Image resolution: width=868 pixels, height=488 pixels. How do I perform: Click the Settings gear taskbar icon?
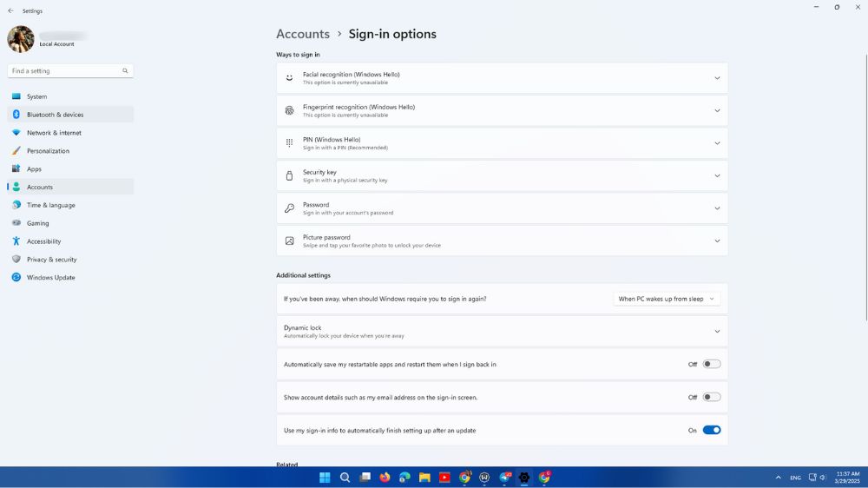[524, 478]
